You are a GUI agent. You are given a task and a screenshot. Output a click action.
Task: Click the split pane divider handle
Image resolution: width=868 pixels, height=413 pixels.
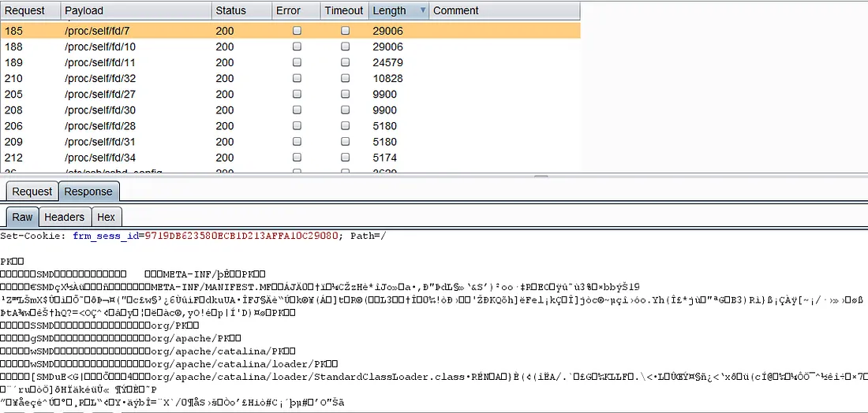tap(541, 177)
